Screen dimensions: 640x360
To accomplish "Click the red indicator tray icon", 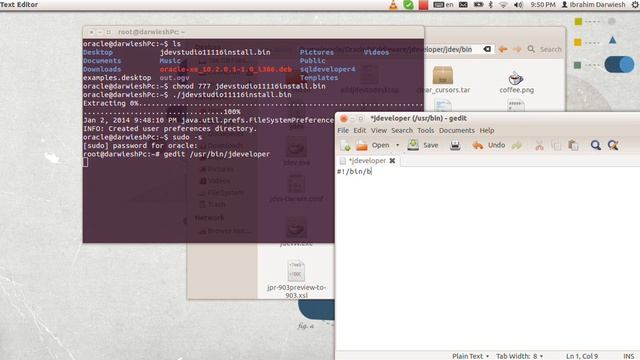I will pos(423,5).
